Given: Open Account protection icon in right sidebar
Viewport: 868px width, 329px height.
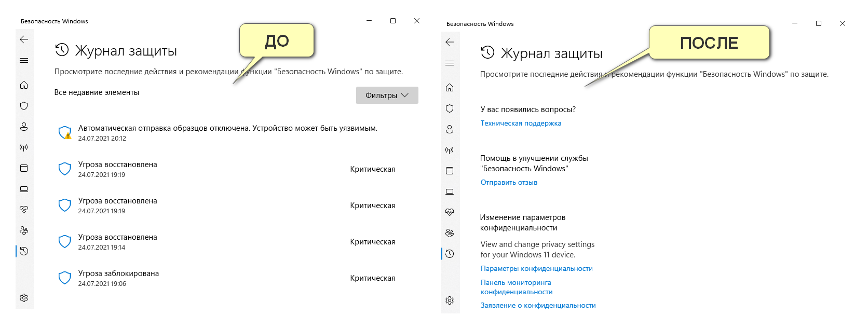Looking at the screenshot, I should coord(450,129).
